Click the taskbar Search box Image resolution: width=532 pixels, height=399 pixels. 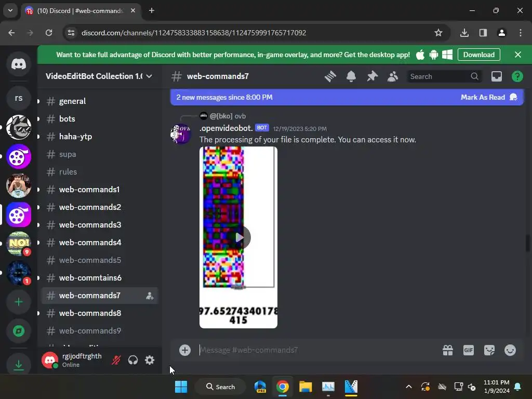(220, 387)
